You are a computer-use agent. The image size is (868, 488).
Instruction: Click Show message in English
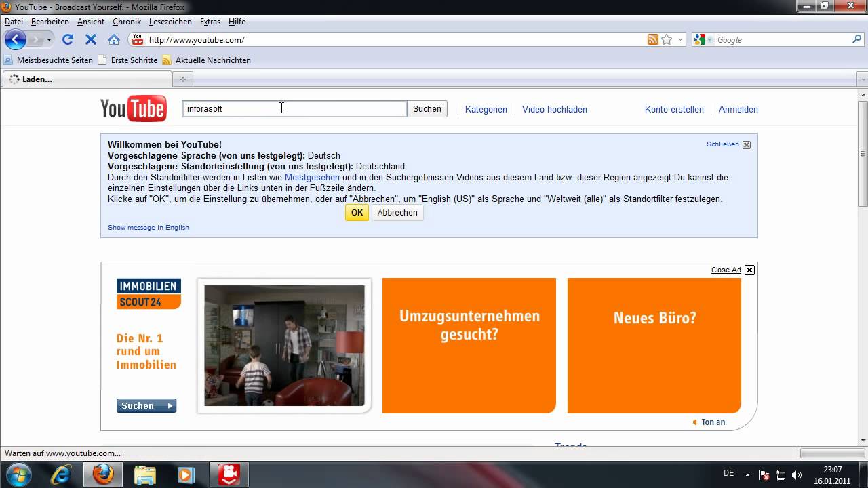pyautogui.click(x=149, y=227)
